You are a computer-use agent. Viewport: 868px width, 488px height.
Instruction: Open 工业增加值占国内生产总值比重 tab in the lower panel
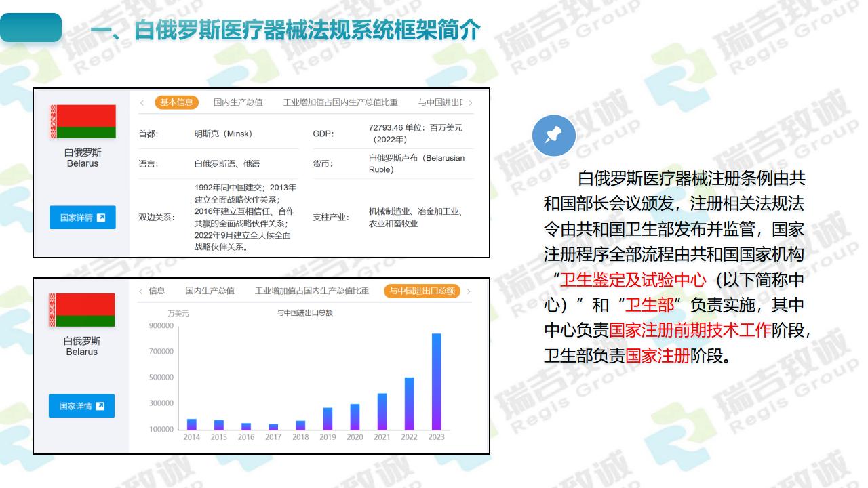pos(312,291)
